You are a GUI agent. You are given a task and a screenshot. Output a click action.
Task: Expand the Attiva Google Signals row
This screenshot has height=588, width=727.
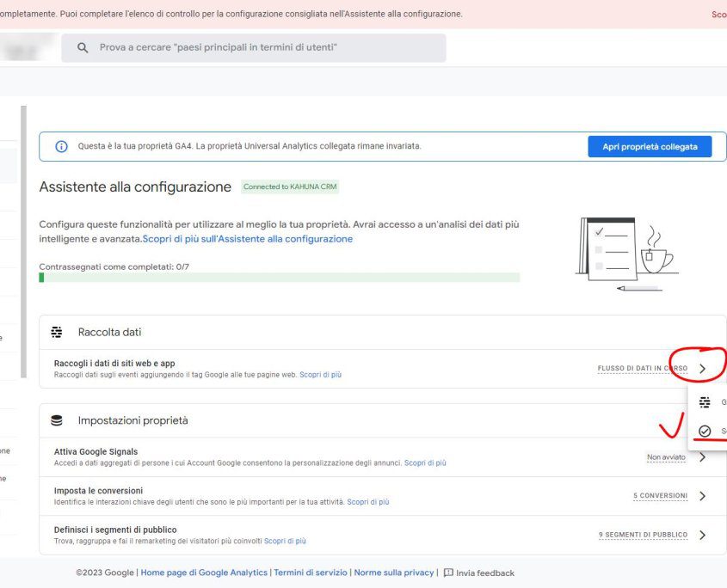pyautogui.click(x=703, y=456)
